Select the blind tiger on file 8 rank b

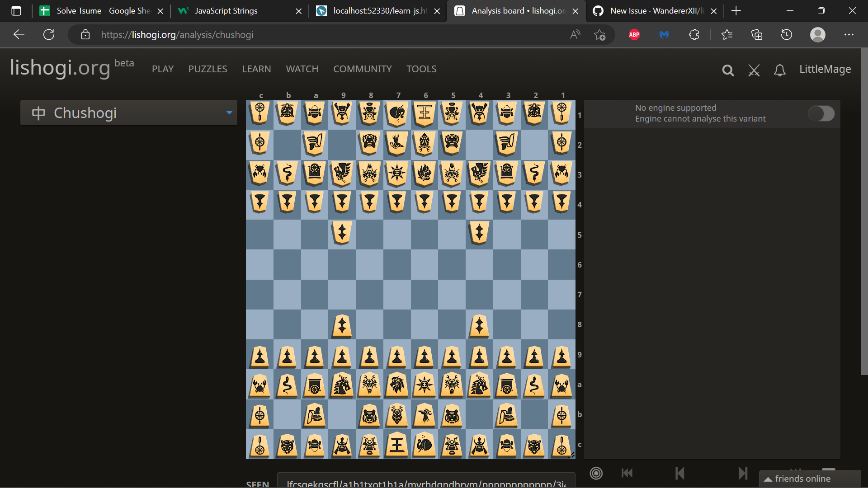click(x=369, y=415)
